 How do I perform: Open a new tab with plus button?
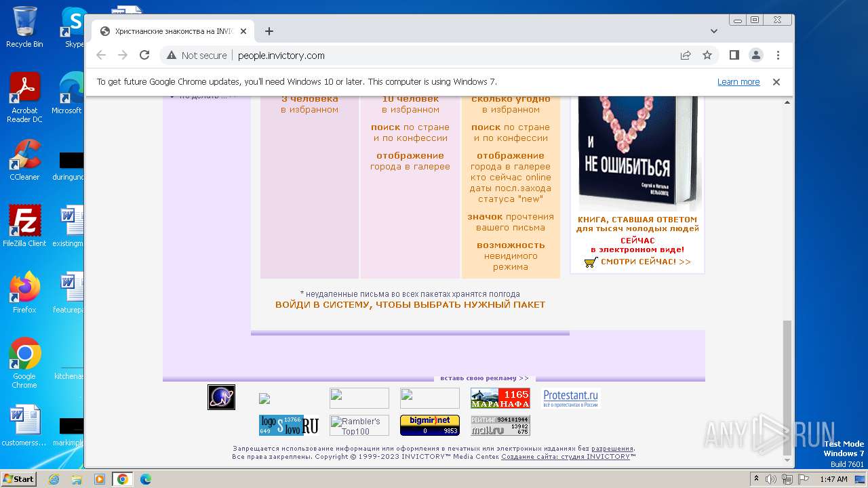click(x=269, y=31)
